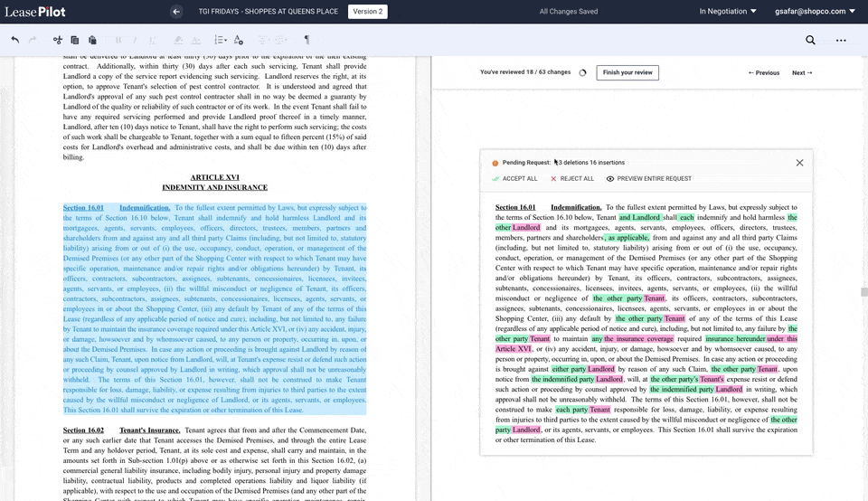Image resolution: width=868 pixels, height=501 pixels.
Task: Open the search magnifier icon
Action: click(810, 40)
